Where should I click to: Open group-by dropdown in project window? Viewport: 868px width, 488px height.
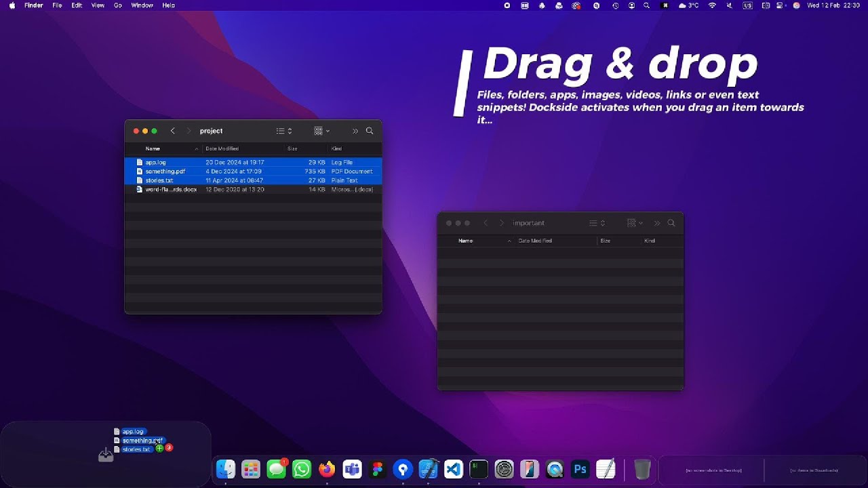[321, 131]
